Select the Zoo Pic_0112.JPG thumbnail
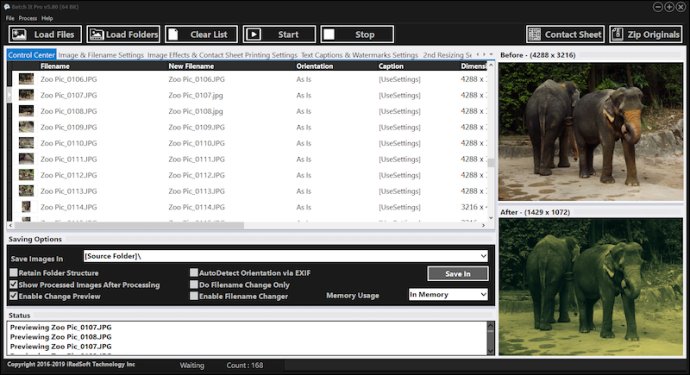Viewport: 690px width, 375px height. click(x=26, y=175)
